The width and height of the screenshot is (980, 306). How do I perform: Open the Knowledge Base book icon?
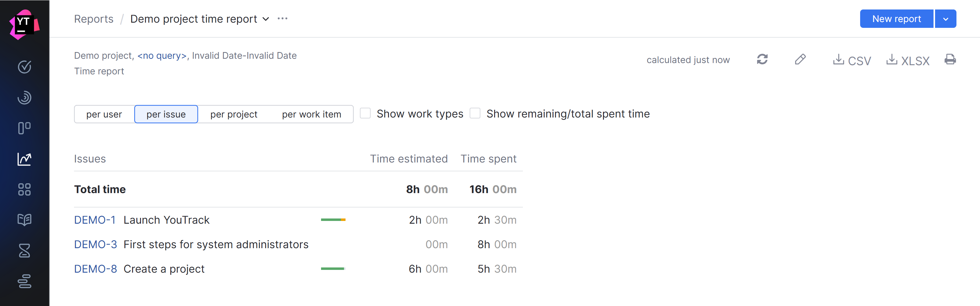click(x=24, y=220)
